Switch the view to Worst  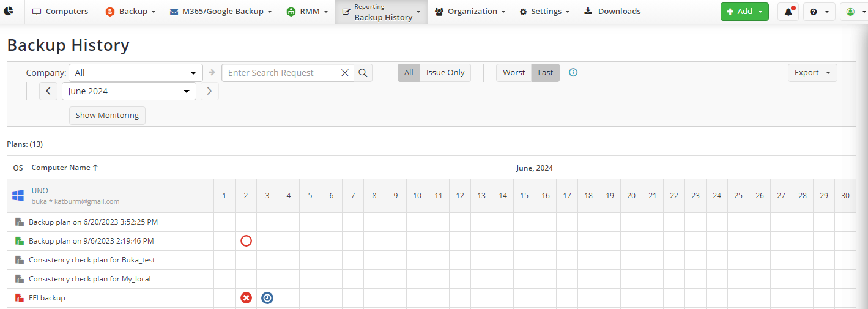coord(514,73)
